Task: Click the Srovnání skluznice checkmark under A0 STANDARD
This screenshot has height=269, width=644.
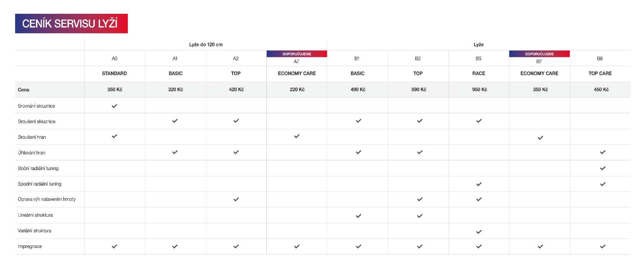Action: pyautogui.click(x=114, y=106)
